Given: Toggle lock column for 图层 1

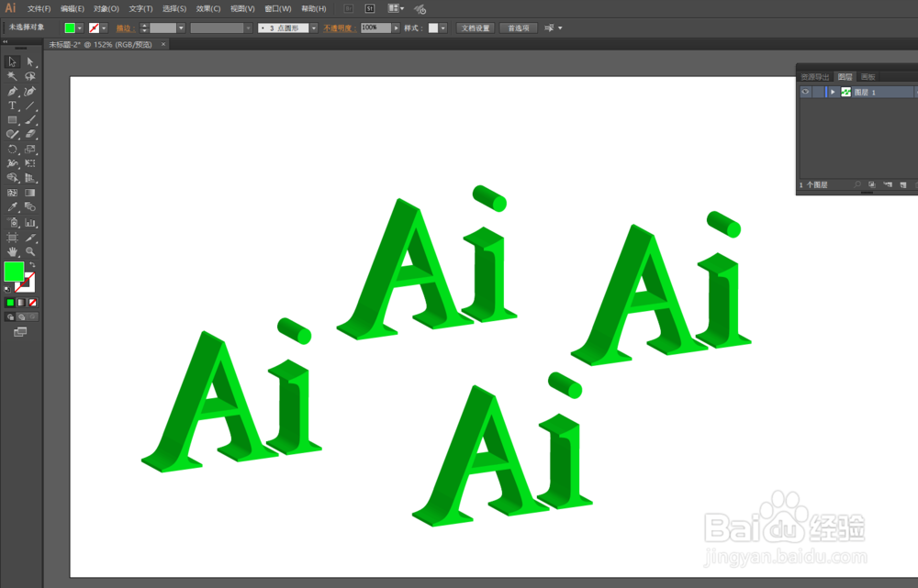Looking at the screenshot, I should (818, 92).
